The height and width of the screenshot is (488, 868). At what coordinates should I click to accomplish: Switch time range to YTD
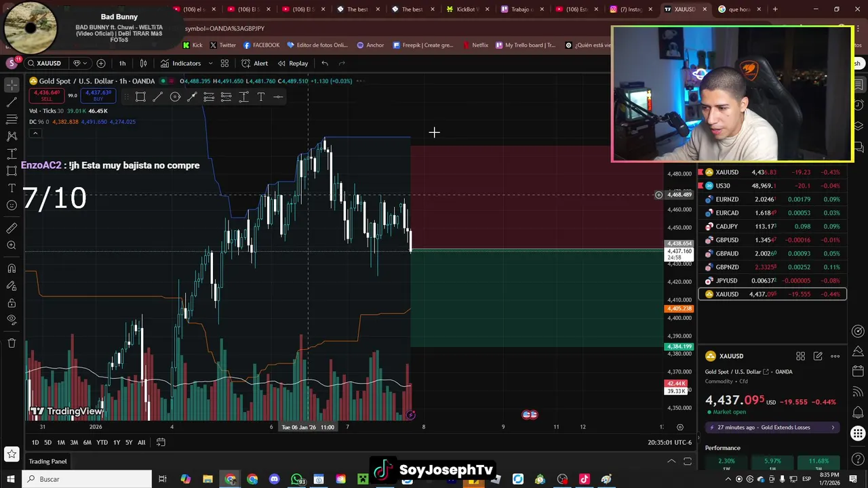tap(102, 443)
